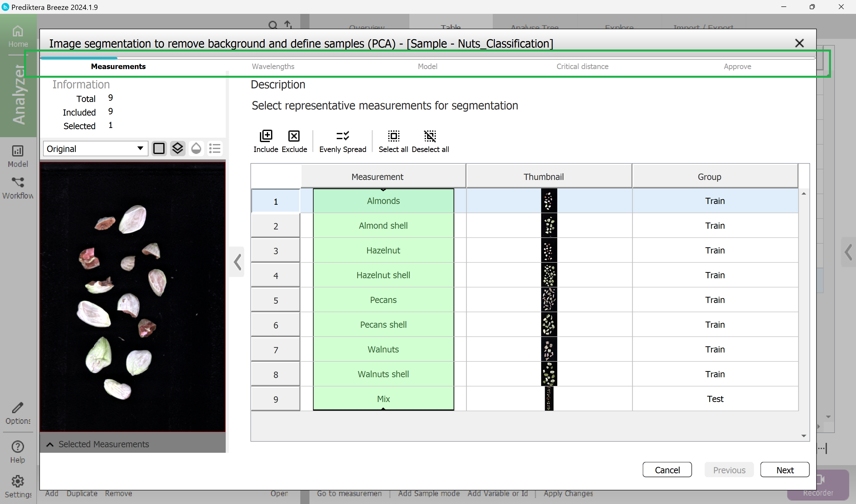The width and height of the screenshot is (856, 504).
Task: Switch to the Critical distance step tab
Action: click(582, 67)
